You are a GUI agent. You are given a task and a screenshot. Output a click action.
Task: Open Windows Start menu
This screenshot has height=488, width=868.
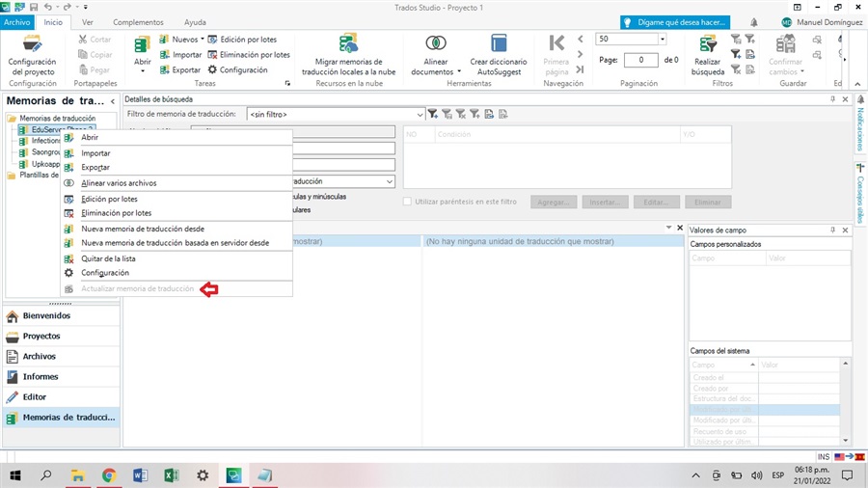point(14,475)
